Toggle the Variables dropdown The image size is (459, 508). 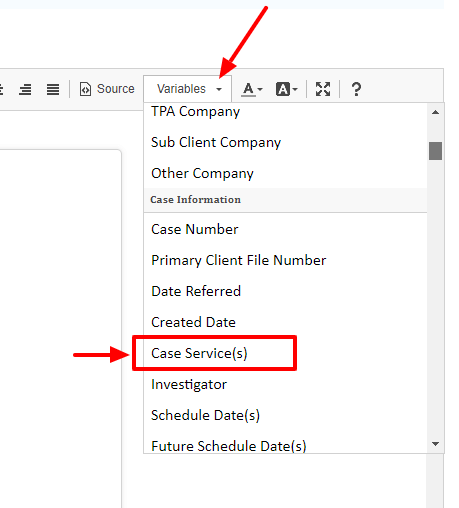click(187, 89)
